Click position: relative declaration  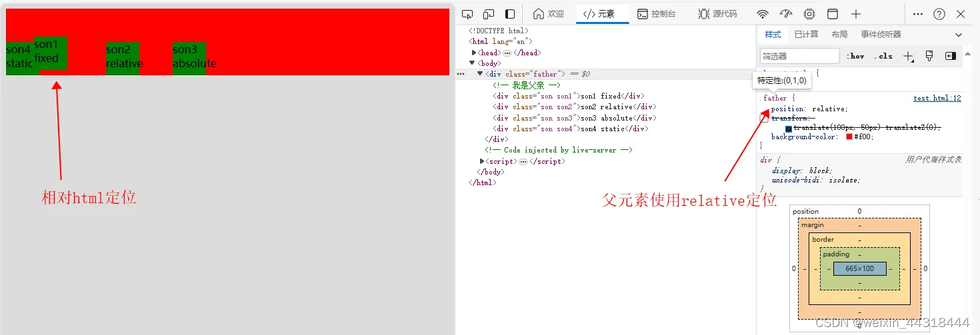pyautogui.click(x=809, y=109)
